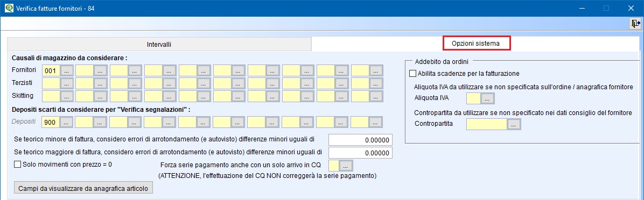The width and height of the screenshot is (644, 200).
Task: Open lookup next to Depositi code 900
Action: coord(67,122)
